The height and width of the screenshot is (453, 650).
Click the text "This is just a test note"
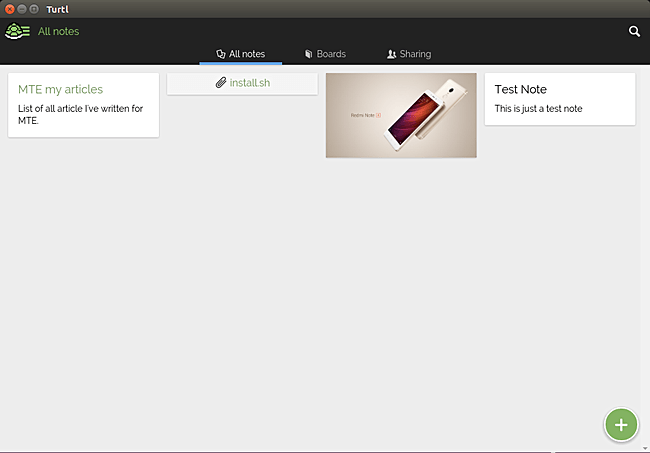(538, 109)
